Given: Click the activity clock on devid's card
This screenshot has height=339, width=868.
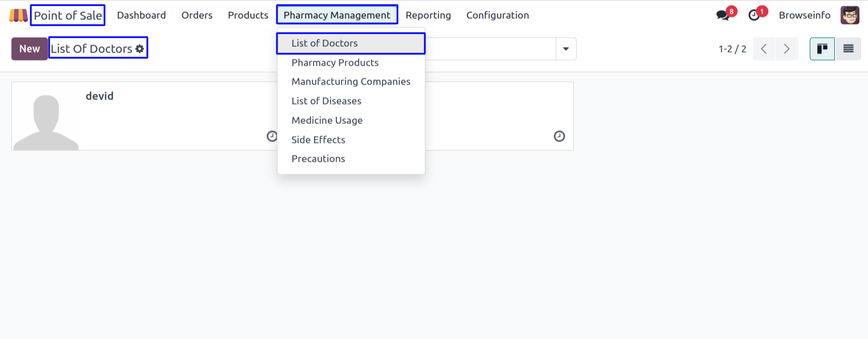Looking at the screenshot, I should pos(272,136).
